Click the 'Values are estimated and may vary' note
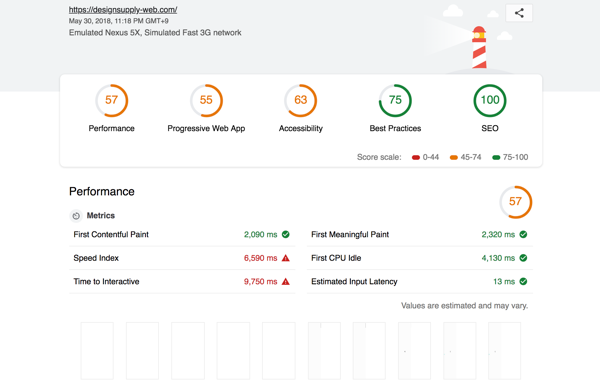The height and width of the screenshot is (389, 600). coord(465,306)
